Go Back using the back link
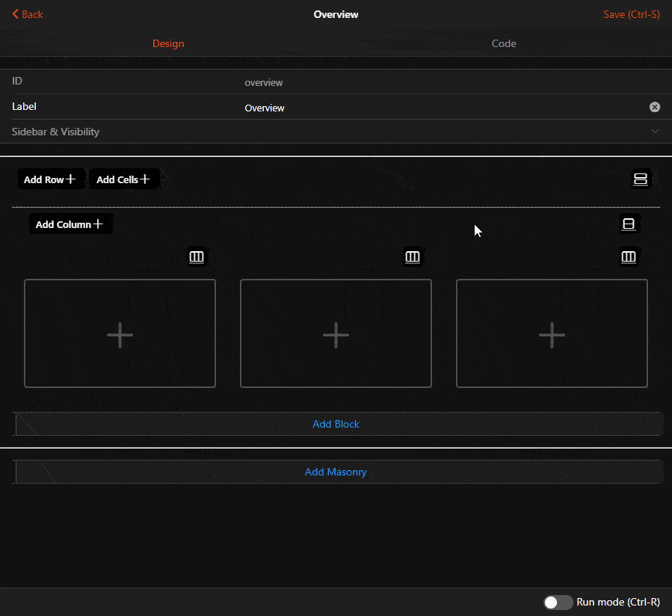This screenshot has height=616, width=672. tap(27, 13)
